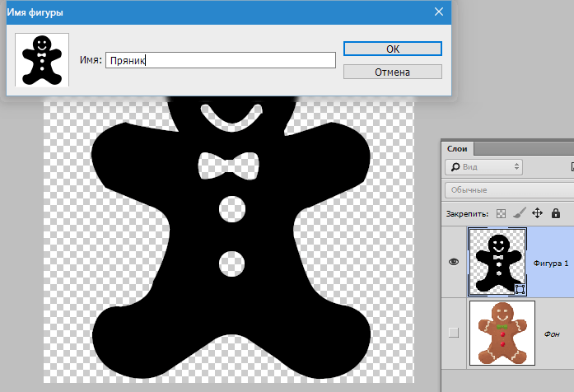Screen dimensions: 574x392
Task: Click the Фон layer name
Action: point(553,334)
